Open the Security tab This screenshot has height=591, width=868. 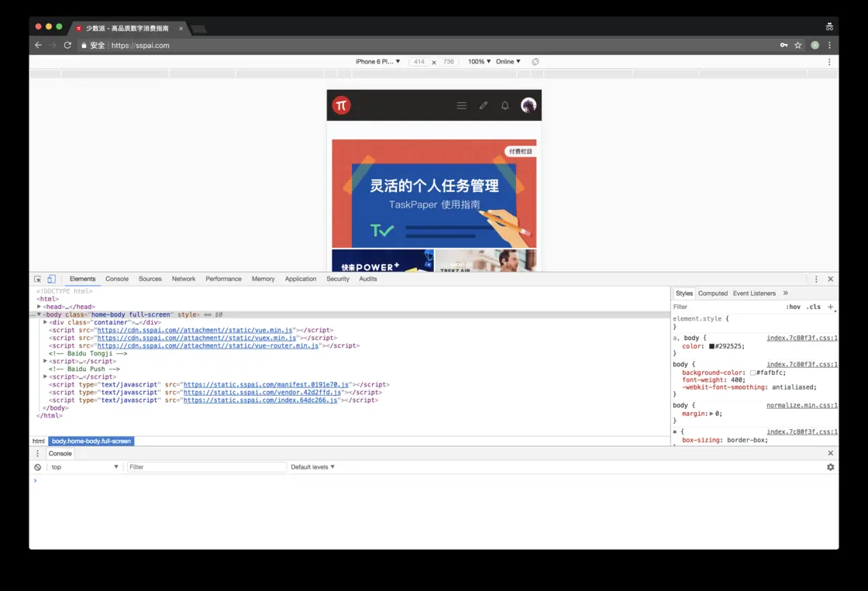click(338, 279)
